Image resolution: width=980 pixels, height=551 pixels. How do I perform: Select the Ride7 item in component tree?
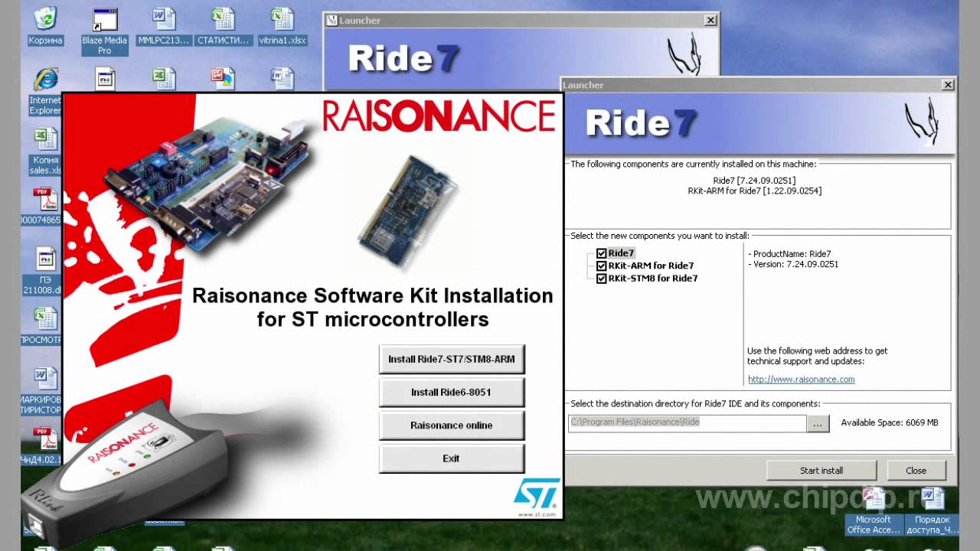pyautogui.click(x=621, y=253)
